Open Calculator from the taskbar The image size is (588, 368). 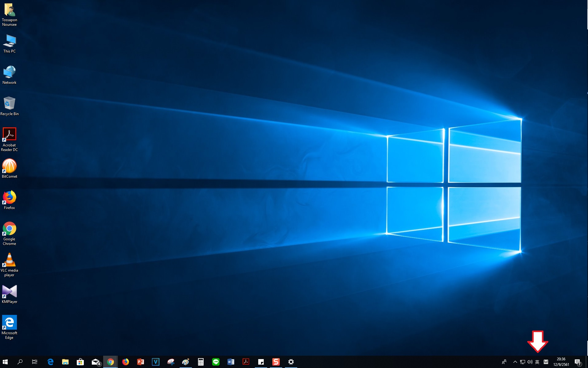point(201,362)
